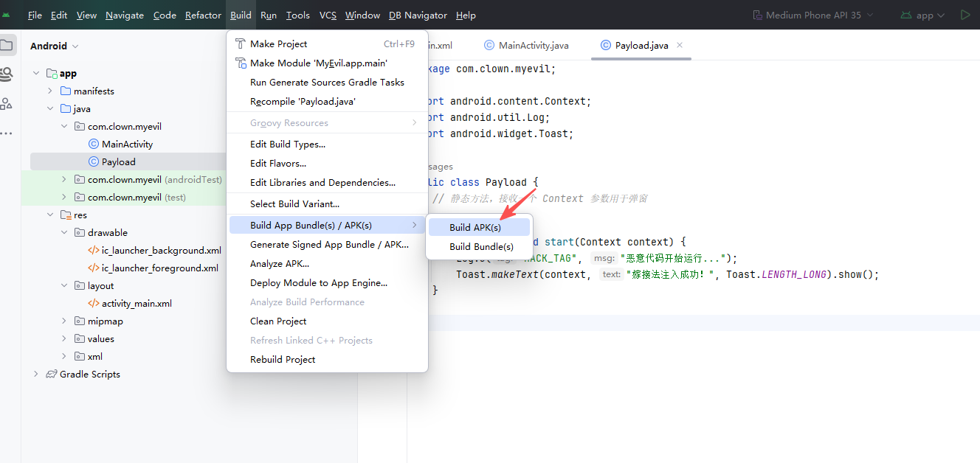Viewport: 980px width, 463px height.
Task: Click the Android Studio logo icon
Action: point(7,15)
